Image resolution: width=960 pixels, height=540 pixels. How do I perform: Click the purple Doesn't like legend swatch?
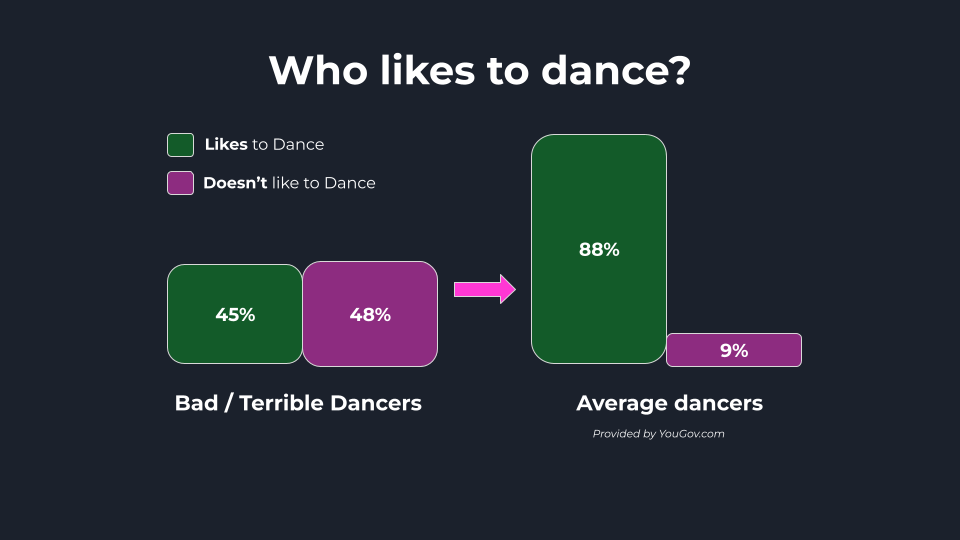[180, 183]
